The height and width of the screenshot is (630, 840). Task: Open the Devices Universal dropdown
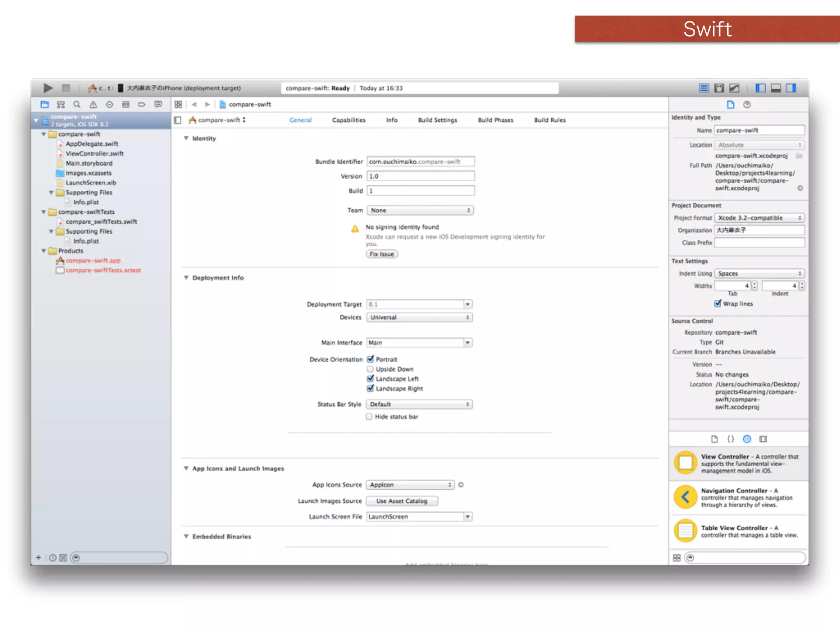419,317
